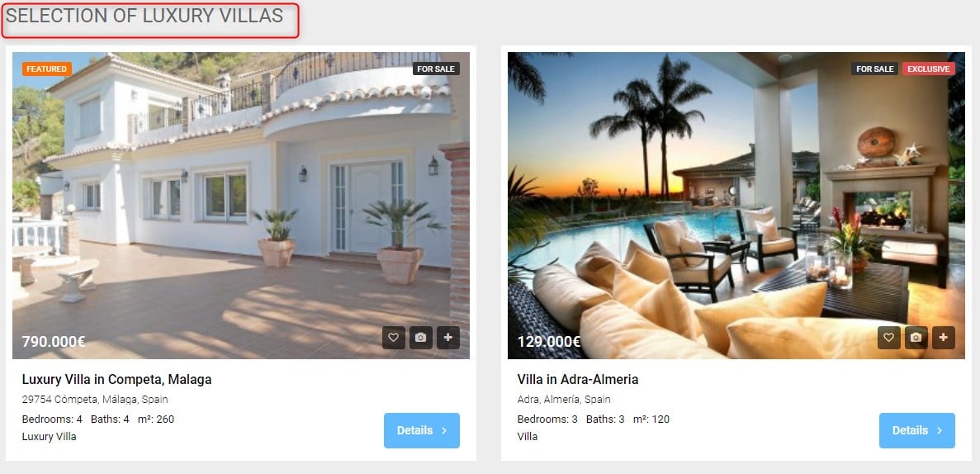Viewport: 980px width, 474px height.
Task: Add Competa villa to compare with plus
Action: [448, 338]
